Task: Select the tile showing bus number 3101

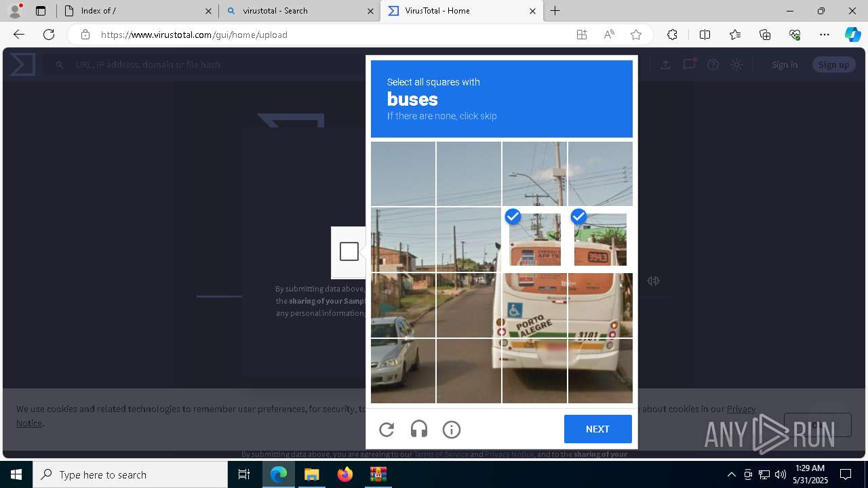Action: (600, 305)
